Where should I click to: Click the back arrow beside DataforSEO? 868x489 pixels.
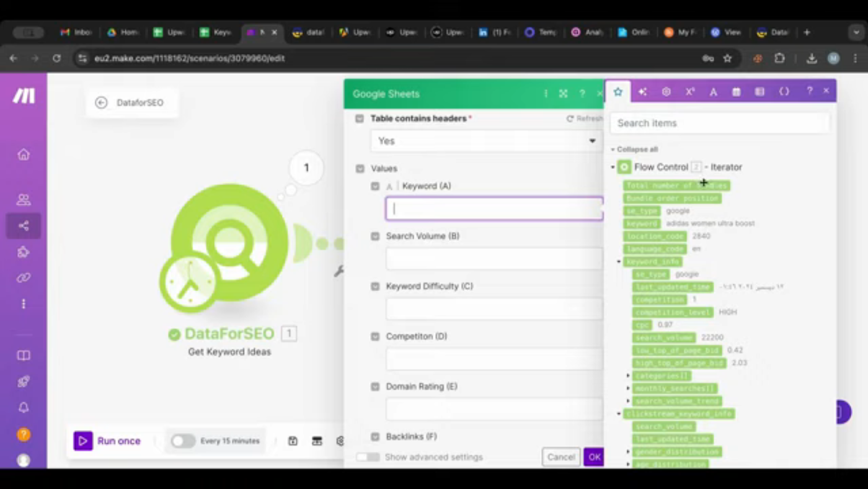click(x=101, y=103)
